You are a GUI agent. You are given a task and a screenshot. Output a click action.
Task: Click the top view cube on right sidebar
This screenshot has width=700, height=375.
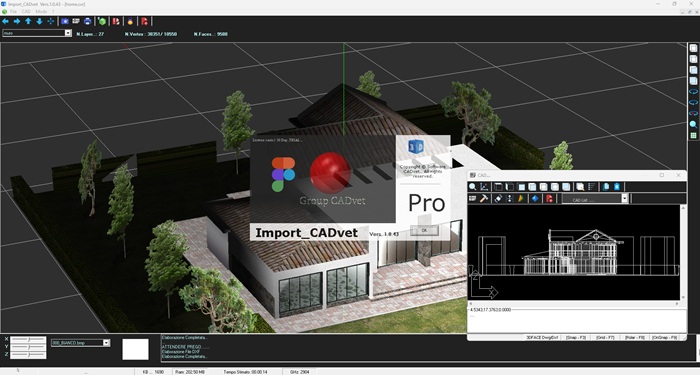pyautogui.click(x=693, y=48)
